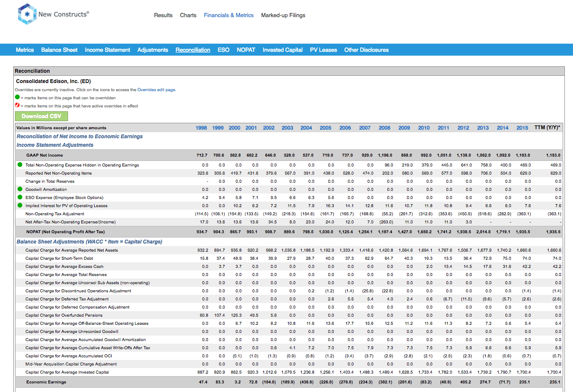Click 'Non-Operating Tax Adjustment' row label
Screen dimensions: 573x392
point(55,214)
